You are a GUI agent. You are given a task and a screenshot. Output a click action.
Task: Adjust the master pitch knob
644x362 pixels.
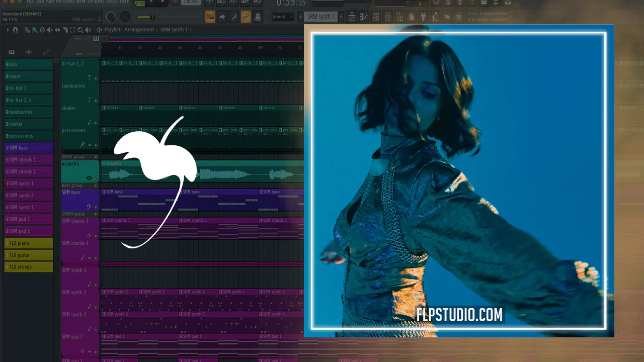point(125,17)
